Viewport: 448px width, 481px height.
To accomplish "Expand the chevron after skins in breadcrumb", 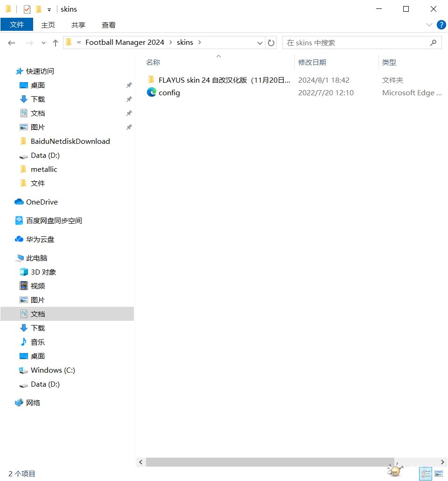I will click(200, 42).
